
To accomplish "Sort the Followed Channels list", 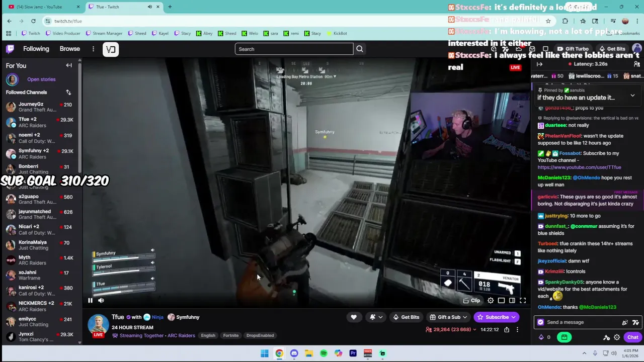I will coord(68,92).
